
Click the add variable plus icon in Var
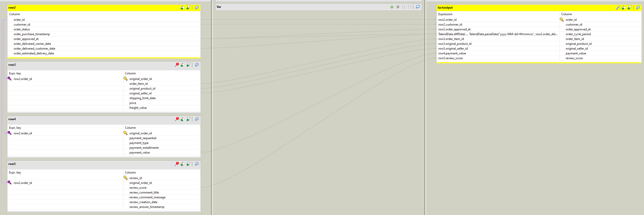pyautogui.click(x=392, y=7)
